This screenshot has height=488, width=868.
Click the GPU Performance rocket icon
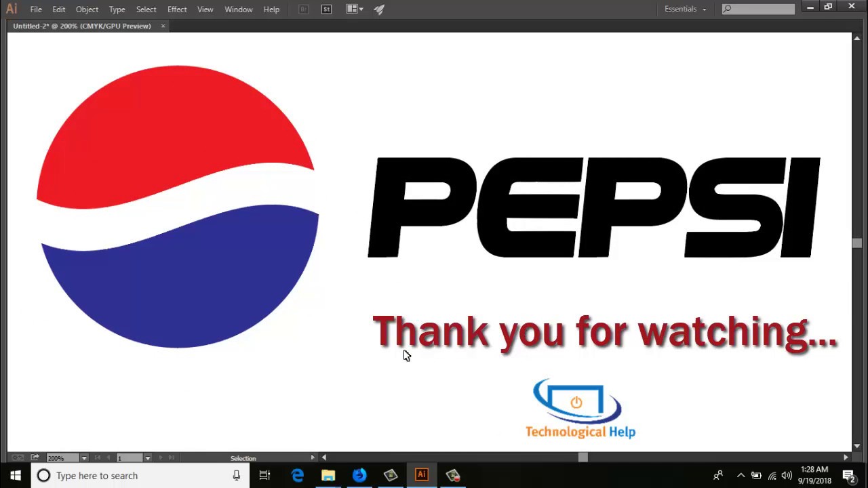click(x=379, y=9)
